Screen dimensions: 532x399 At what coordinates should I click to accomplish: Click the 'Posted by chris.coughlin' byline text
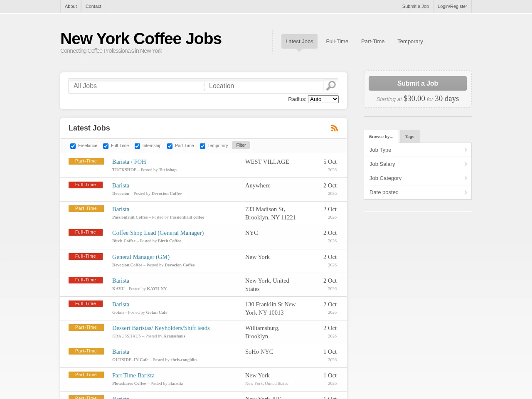(x=175, y=360)
